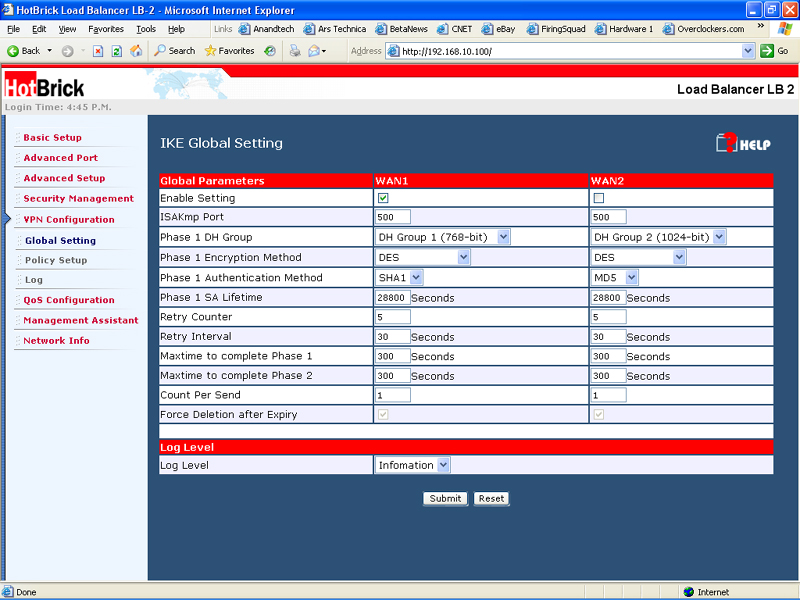Enable the WAN2 Enable Setting checkbox

coord(599,198)
